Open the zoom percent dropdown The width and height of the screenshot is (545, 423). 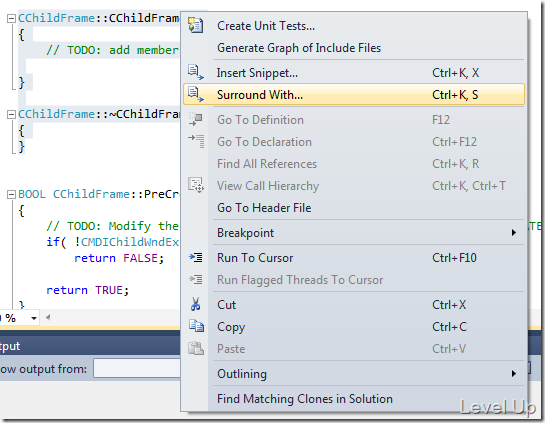pos(34,318)
